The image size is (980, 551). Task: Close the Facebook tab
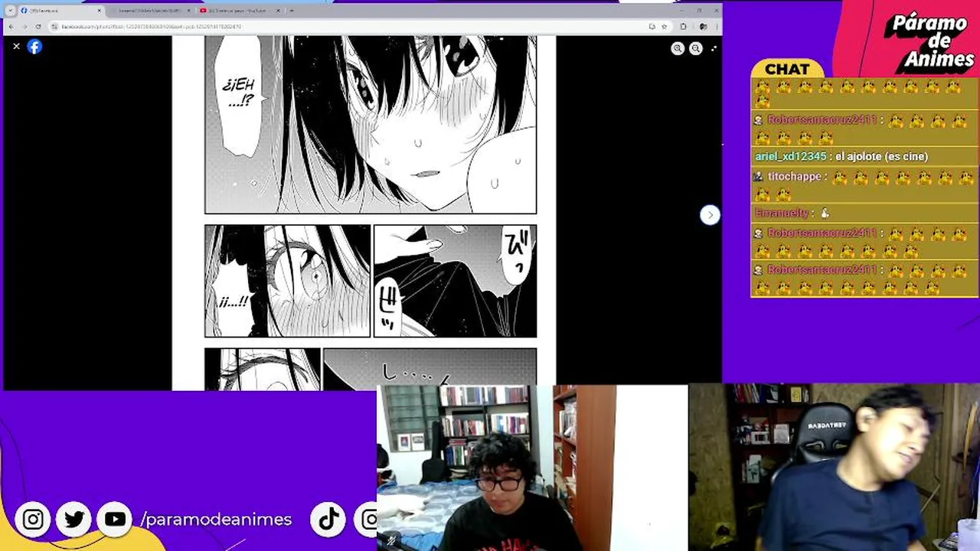99,11
